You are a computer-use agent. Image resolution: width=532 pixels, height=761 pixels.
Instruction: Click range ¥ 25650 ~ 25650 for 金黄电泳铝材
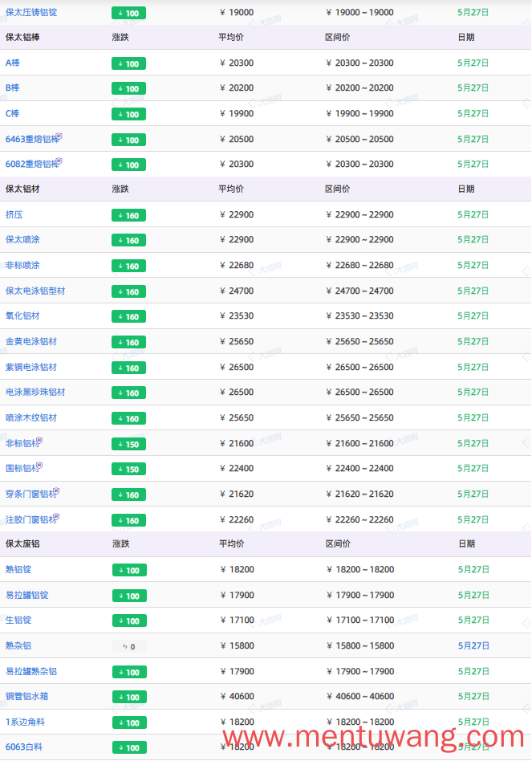[359, 341]
